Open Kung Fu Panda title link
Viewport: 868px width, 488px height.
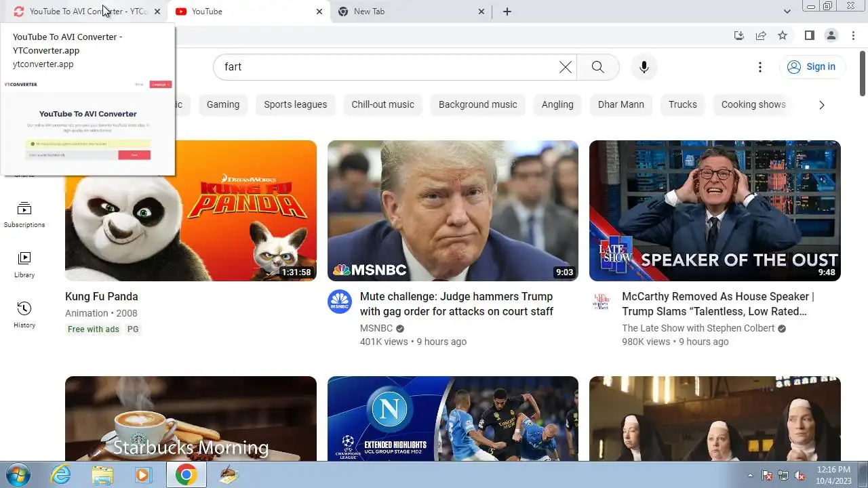(x=102, y=296)
